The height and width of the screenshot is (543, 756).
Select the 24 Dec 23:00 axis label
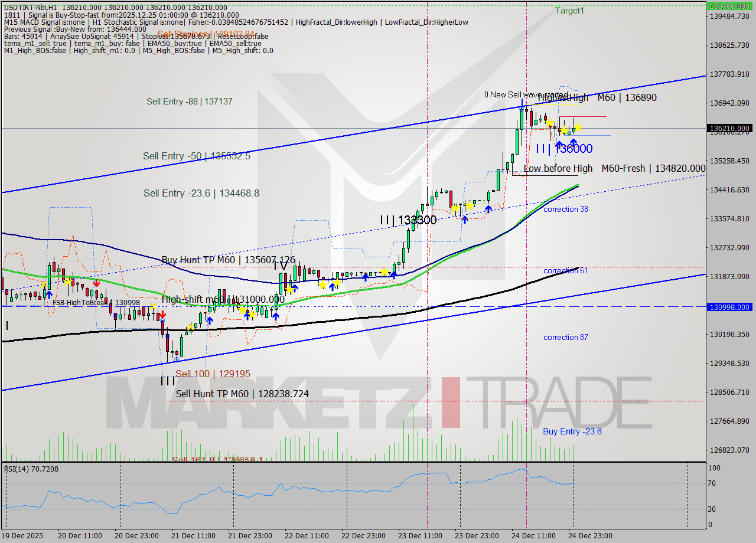(x=591, y=536)
